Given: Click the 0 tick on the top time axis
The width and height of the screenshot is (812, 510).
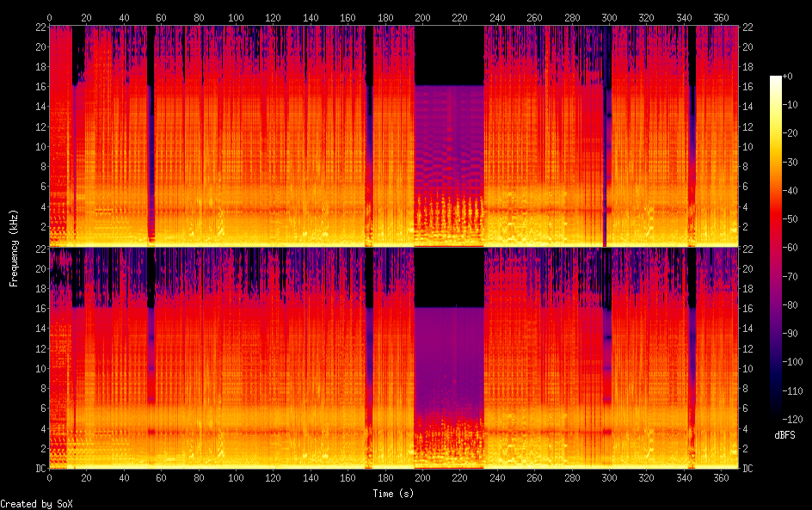Looking at the screenshot, I should (x=49, y=17).
